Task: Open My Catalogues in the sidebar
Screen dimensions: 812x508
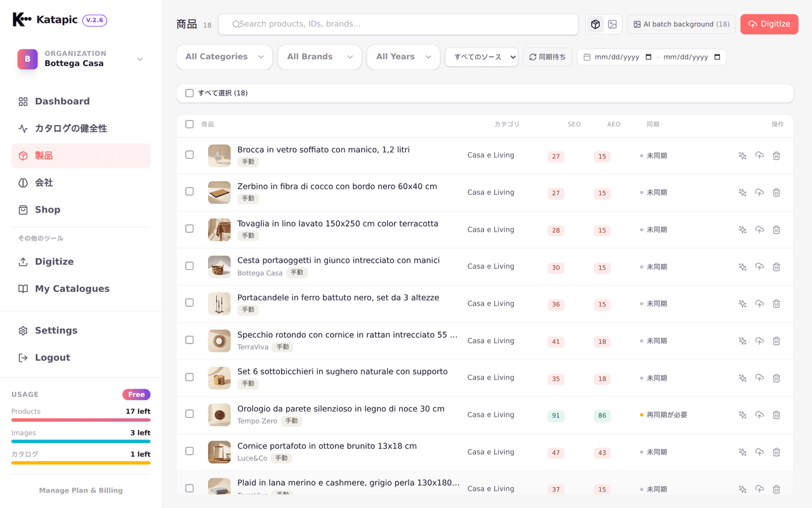Action: [81, 289]
